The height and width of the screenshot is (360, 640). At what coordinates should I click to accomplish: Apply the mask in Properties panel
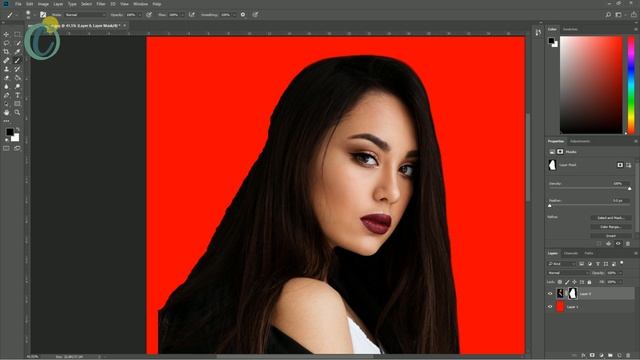click(x=609, y=244)
